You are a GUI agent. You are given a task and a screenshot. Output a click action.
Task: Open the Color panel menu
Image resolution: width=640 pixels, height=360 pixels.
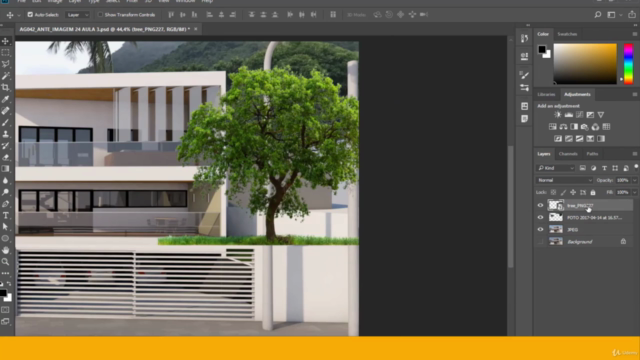[635, 34]
